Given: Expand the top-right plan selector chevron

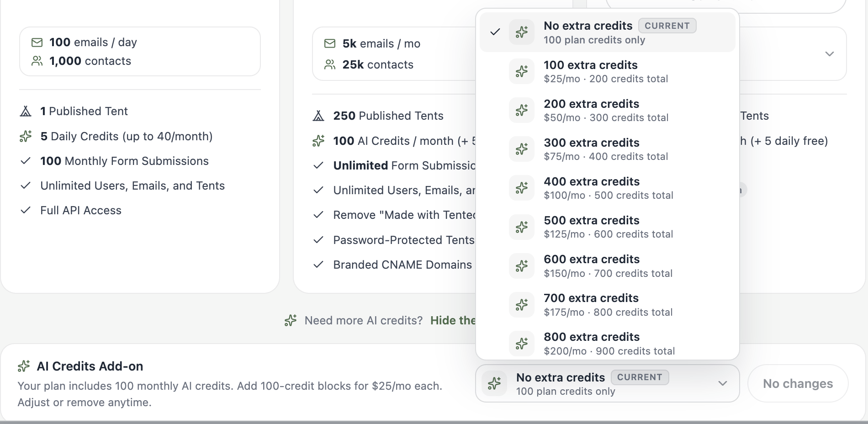Looking at the screenshot, I should point(830,54).
